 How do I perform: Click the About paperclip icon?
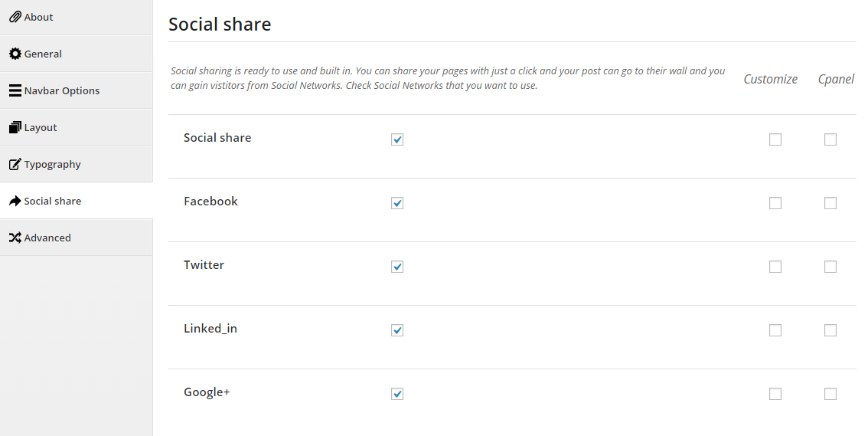pos(15,17)
